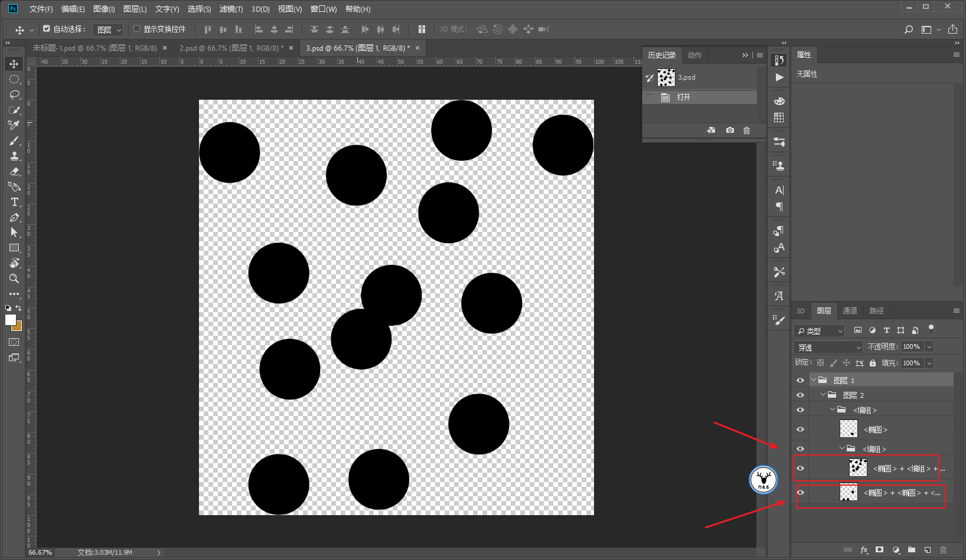Toggle layer filter on/off switch

931,329
